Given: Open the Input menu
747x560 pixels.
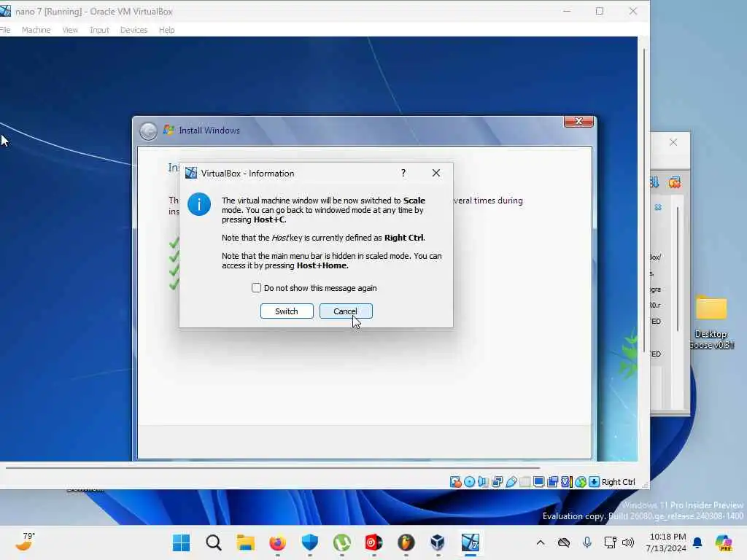Looking at the screenshot, I should click(x=99, y=29).
